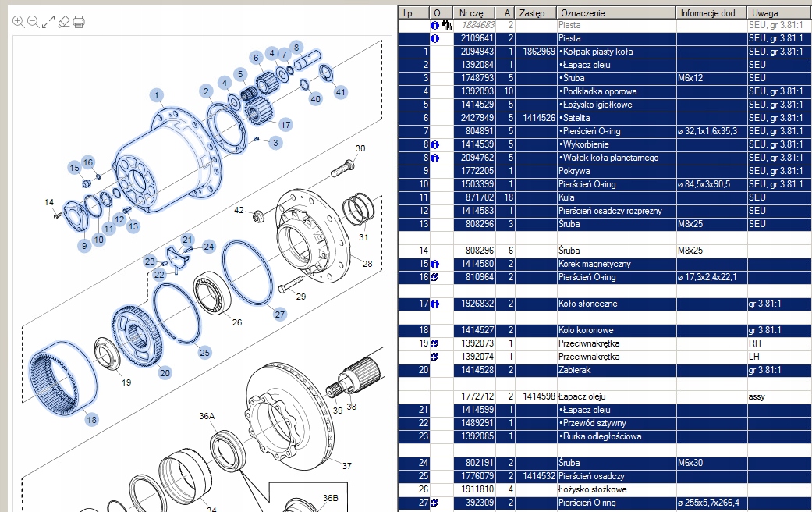Select row 19 Przeciwnakrętka RH
This screenshot has width=812, height=512.
click(x=605, y=343)
